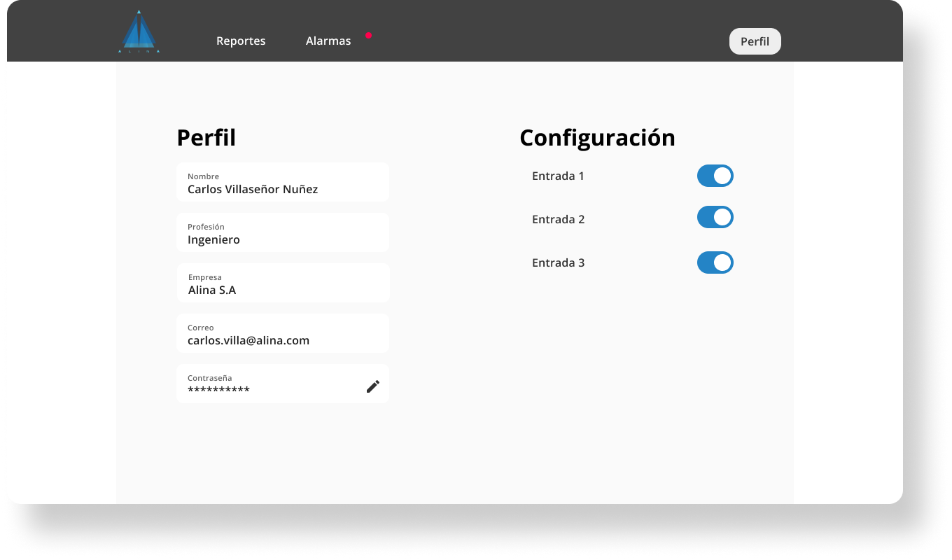Click the pencil icon to edit Contraseña
The height and width of the screenshot is (560, 952).
373,386
